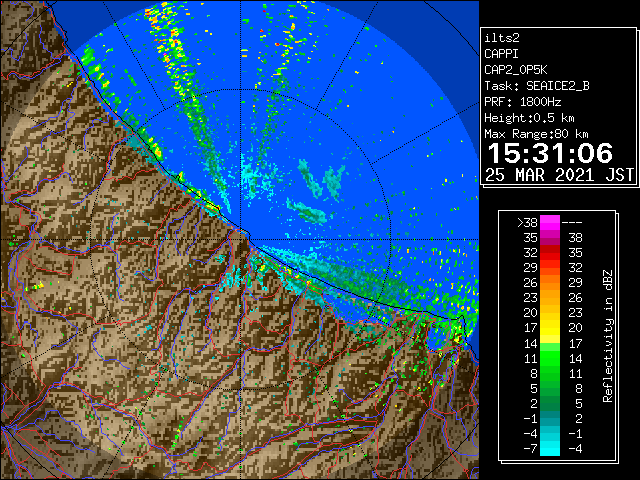Click the 'Max Range:80 km' line
The height and width of the screenshot is (480, 640).
pyautogui.click(x=536, y=134)
